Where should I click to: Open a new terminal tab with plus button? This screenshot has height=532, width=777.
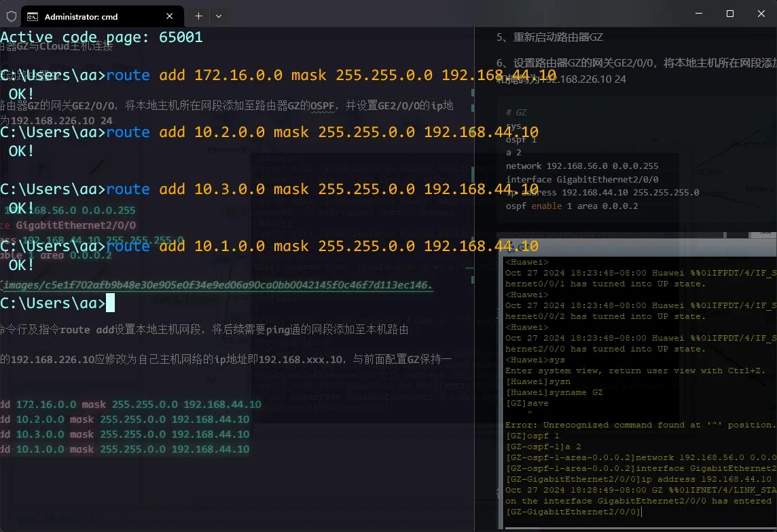[199, 16]
